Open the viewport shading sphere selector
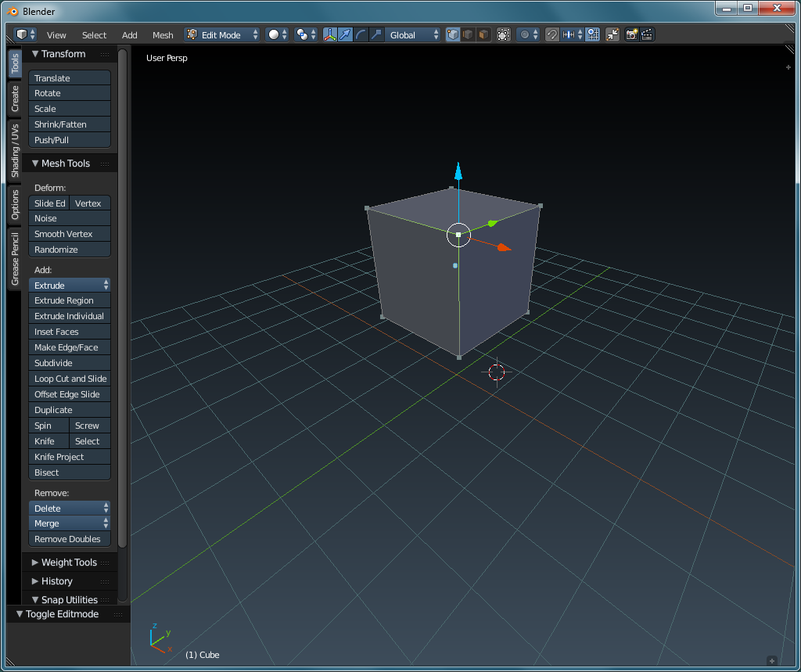 (x=278, y=34)
